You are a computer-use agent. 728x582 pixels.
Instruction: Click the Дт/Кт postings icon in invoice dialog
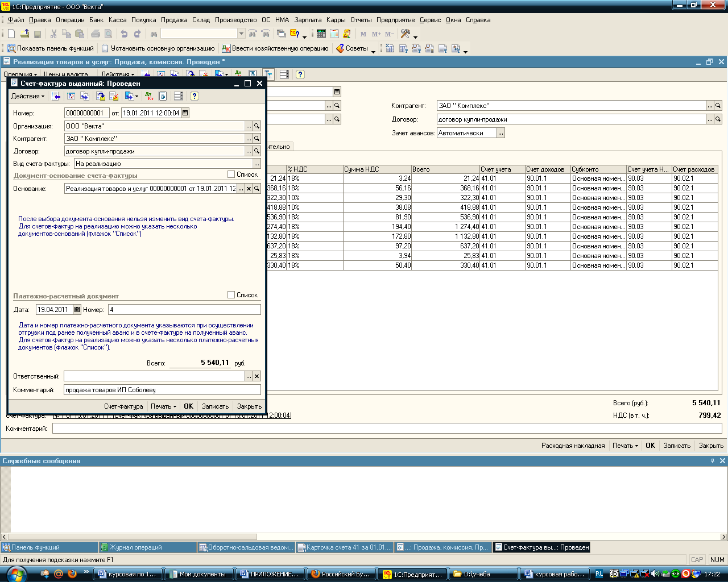(x=149, y=96)
